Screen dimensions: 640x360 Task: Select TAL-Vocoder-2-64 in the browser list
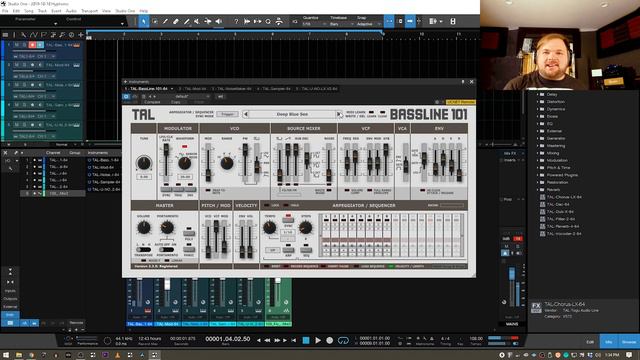point(564,234)
